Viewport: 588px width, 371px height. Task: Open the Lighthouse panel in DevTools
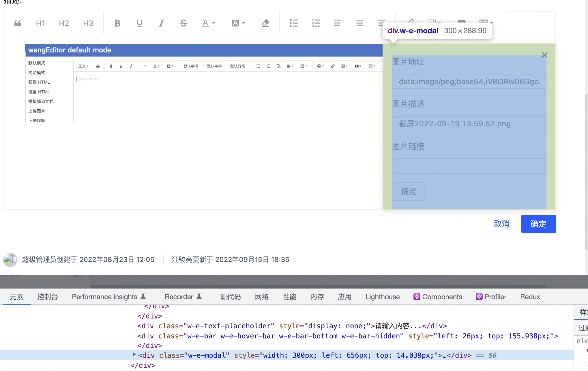click(382, 297)
